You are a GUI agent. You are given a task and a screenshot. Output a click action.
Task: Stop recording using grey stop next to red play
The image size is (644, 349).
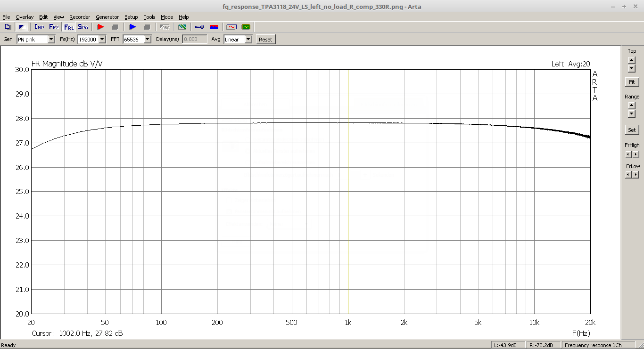(x=115, y=27)
